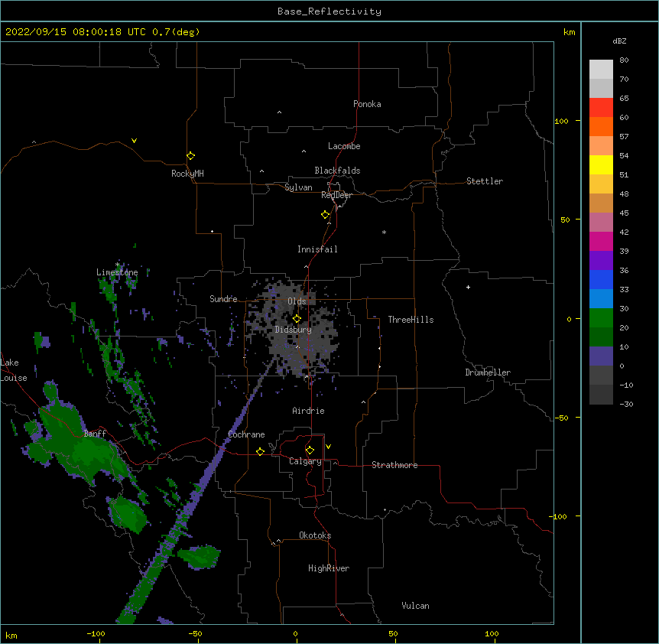
Task: Select the Cochrane label
Action: pos(246,434)
